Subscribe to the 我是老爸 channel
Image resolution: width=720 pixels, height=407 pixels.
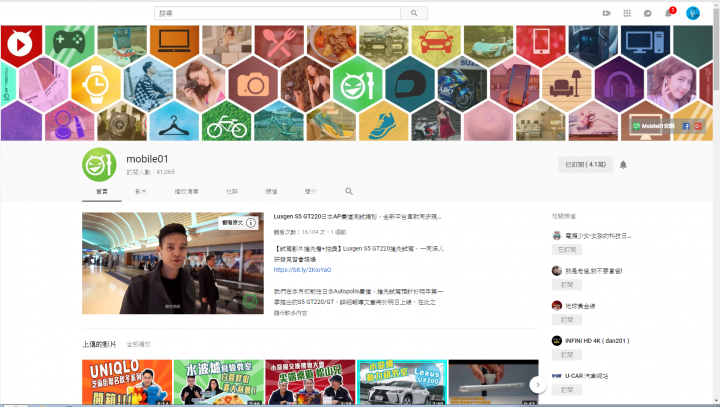(x=567, y=285)
